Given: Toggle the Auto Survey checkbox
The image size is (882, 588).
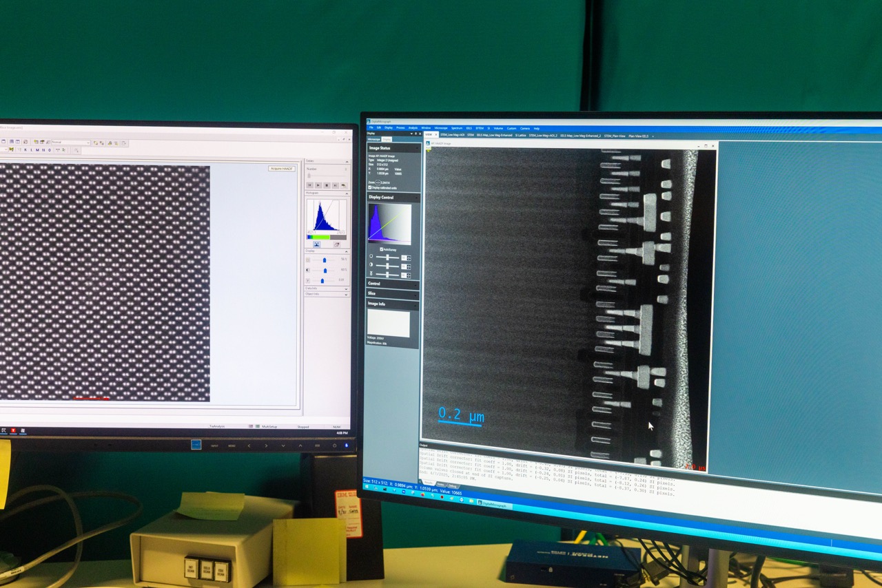Looking at the screenshot, I should point(382,249).
